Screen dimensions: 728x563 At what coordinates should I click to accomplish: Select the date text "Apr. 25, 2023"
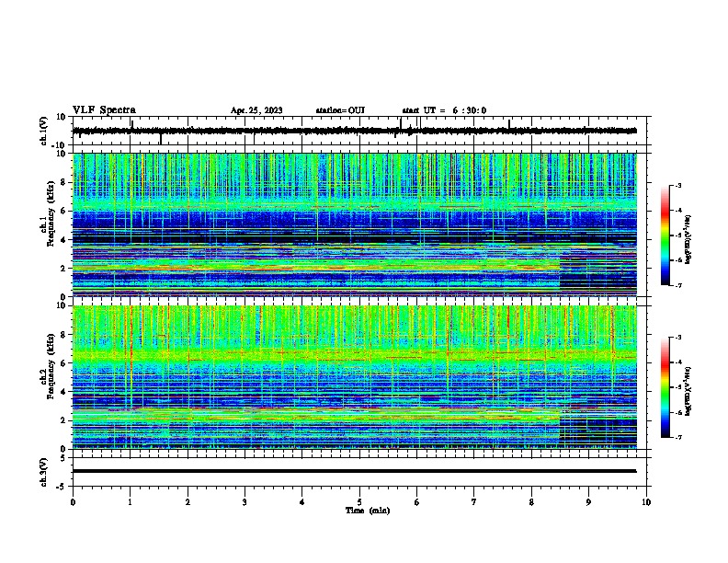click(x=256, y=110)
